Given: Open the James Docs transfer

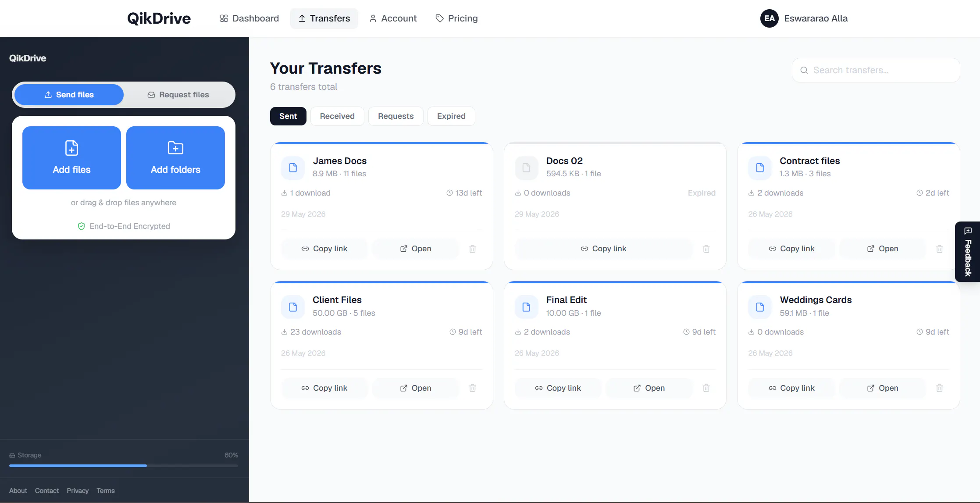Looking at the screenshot, I should click(415, 249).
